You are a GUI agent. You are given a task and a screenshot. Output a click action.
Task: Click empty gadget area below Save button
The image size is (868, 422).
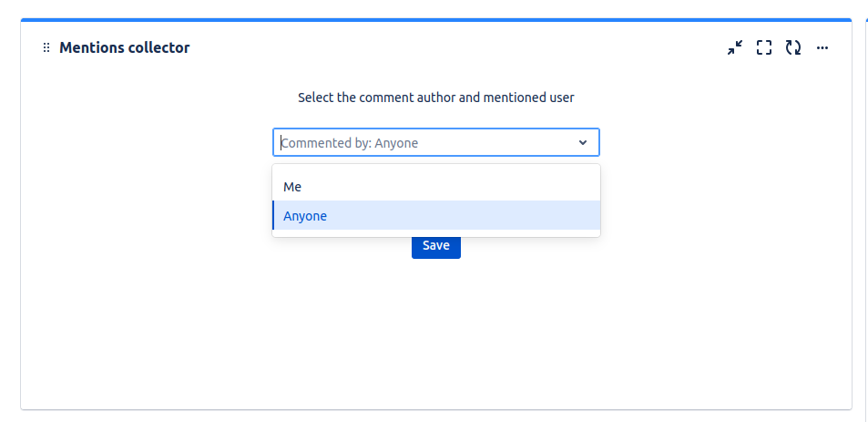pos(435,328)
